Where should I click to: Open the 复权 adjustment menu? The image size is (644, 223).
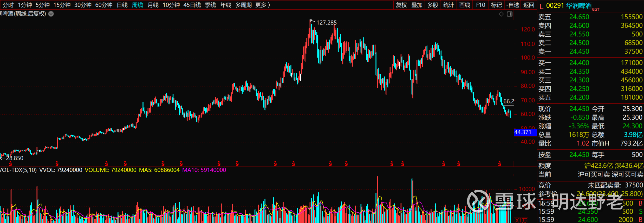[x=401, y=5]
